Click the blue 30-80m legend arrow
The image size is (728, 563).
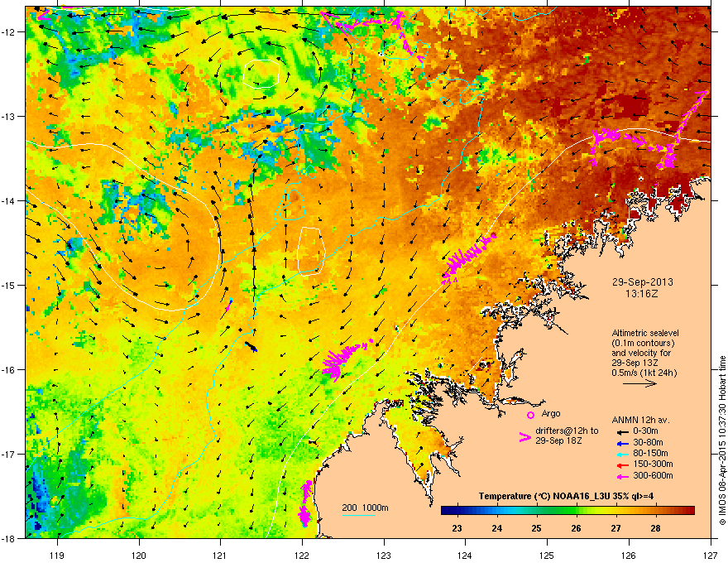click(622, 444)
